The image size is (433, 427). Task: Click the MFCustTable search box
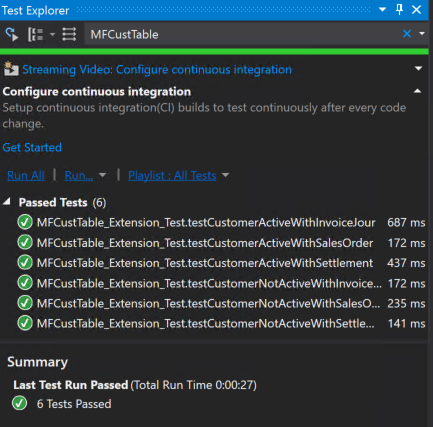coord(243,34)
